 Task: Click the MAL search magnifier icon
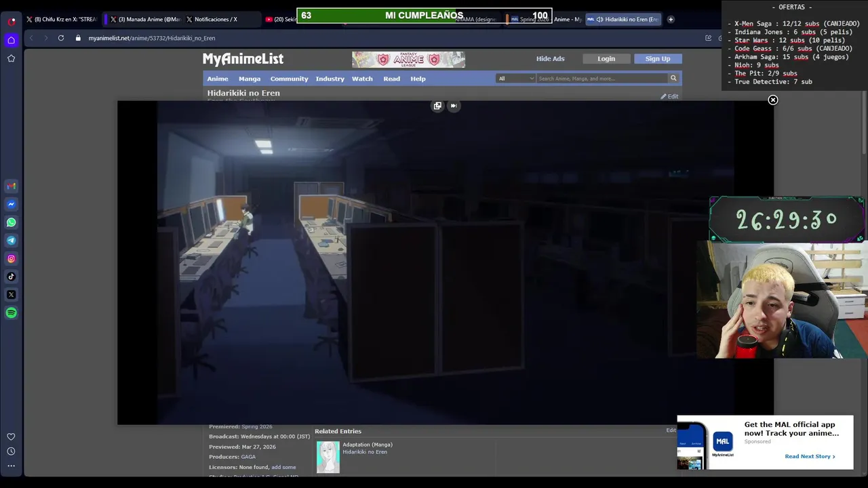point(673,79)
